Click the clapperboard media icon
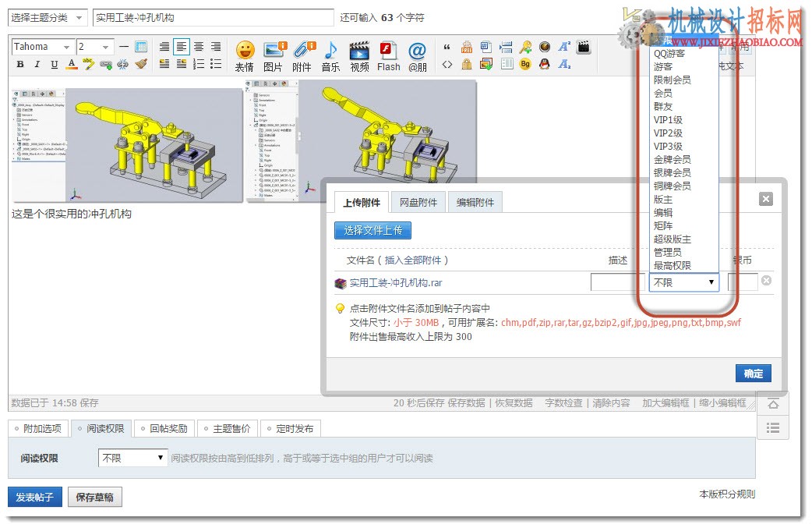This screenshot has height=528, width=812. [x=584, y=47]
